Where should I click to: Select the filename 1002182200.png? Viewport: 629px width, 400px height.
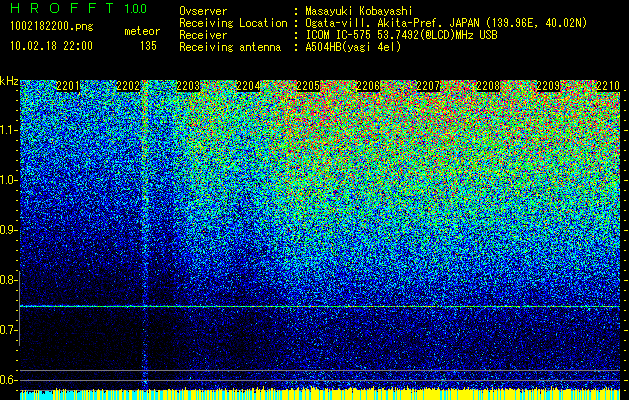[x=52, y=27]
